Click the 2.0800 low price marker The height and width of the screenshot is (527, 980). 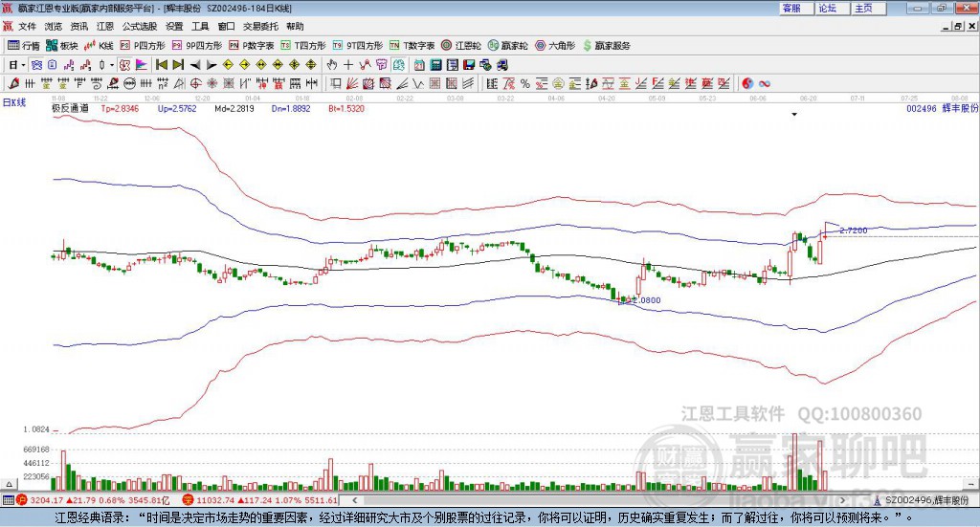coord(646,299)
